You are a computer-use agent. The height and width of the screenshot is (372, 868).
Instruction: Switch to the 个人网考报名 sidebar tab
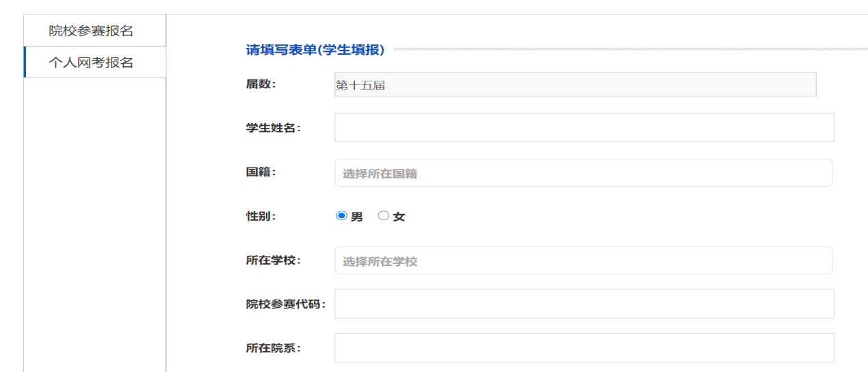[91, 63]
